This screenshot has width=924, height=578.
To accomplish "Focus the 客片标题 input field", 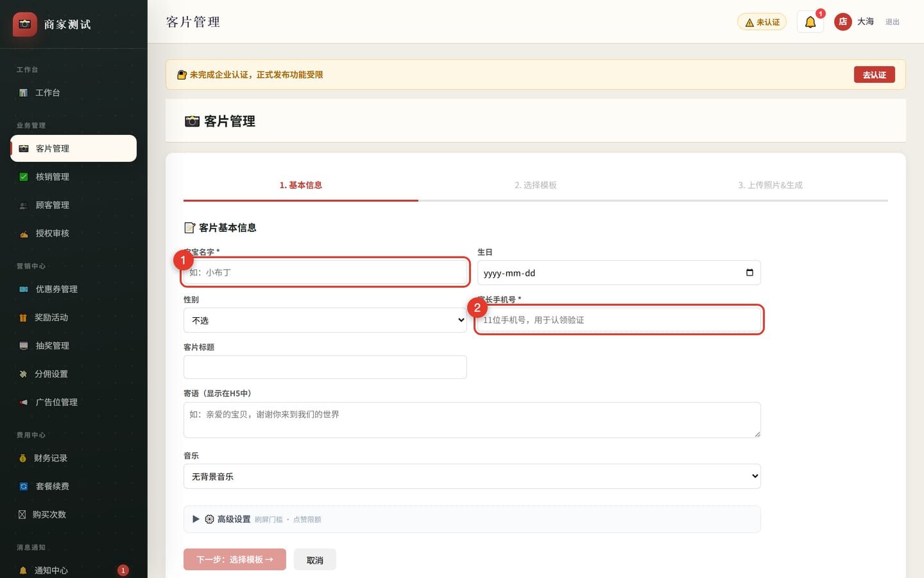I will point(325,367).
